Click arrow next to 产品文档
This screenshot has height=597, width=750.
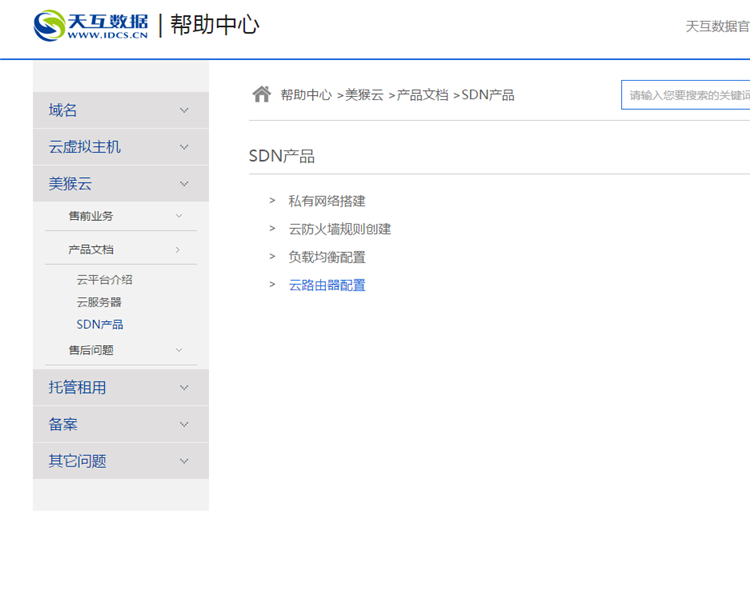point(178,250)
